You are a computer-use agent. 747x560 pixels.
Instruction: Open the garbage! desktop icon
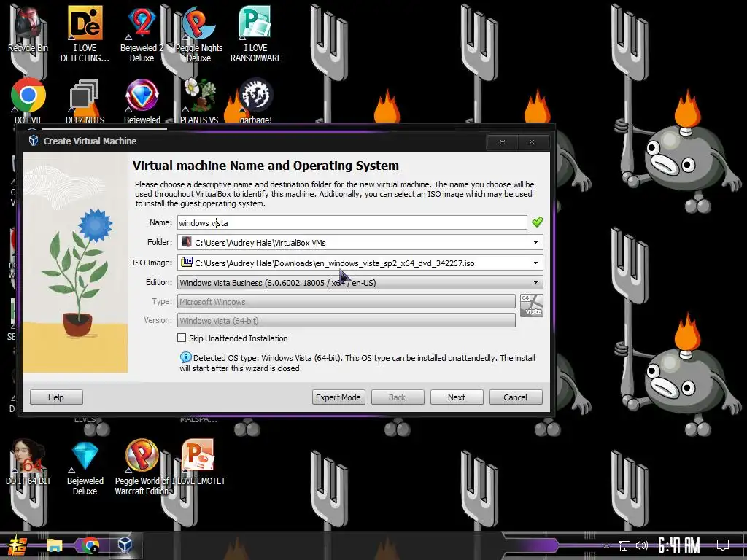pyautogui.click(x=256, y=100)
